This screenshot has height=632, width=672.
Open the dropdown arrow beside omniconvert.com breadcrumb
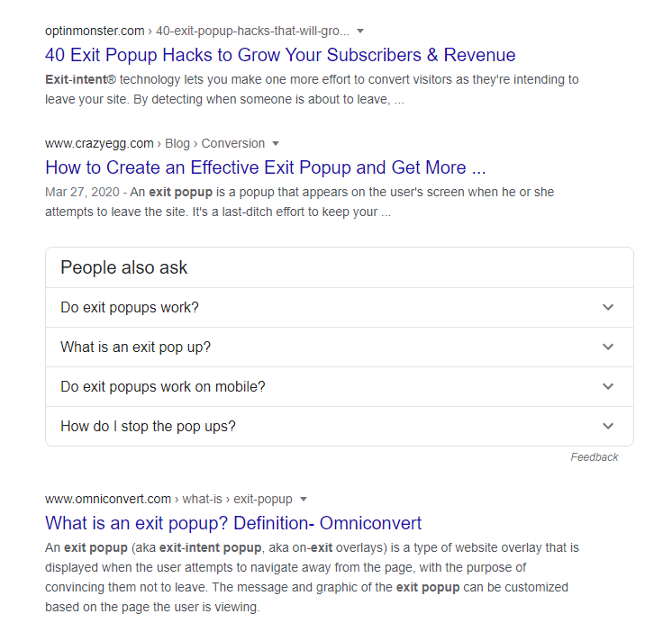pos(304,500)
